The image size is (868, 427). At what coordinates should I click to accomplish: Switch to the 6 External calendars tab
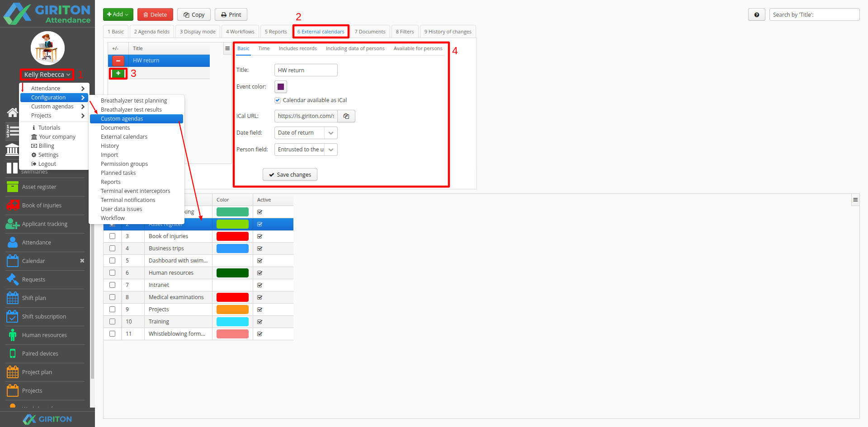(x=321, y=32)
